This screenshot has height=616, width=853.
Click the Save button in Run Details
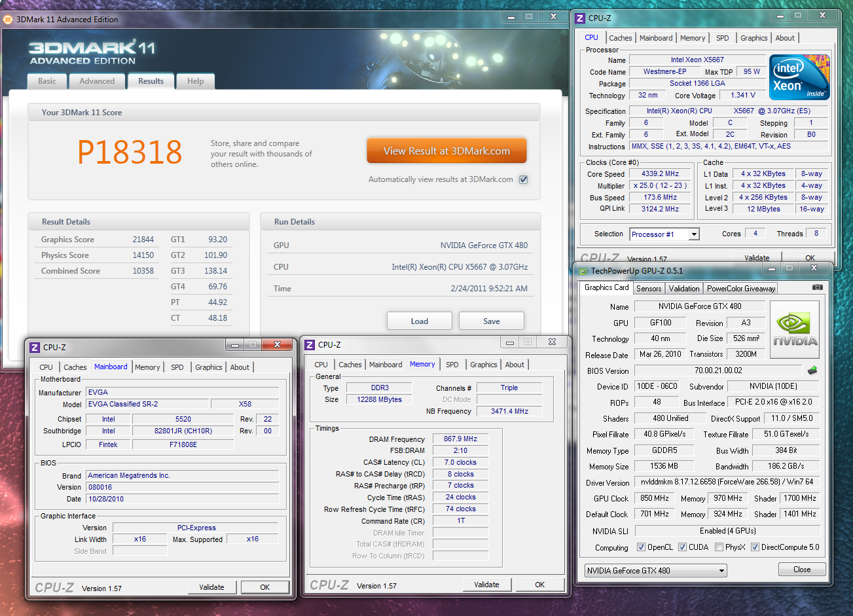492,321
